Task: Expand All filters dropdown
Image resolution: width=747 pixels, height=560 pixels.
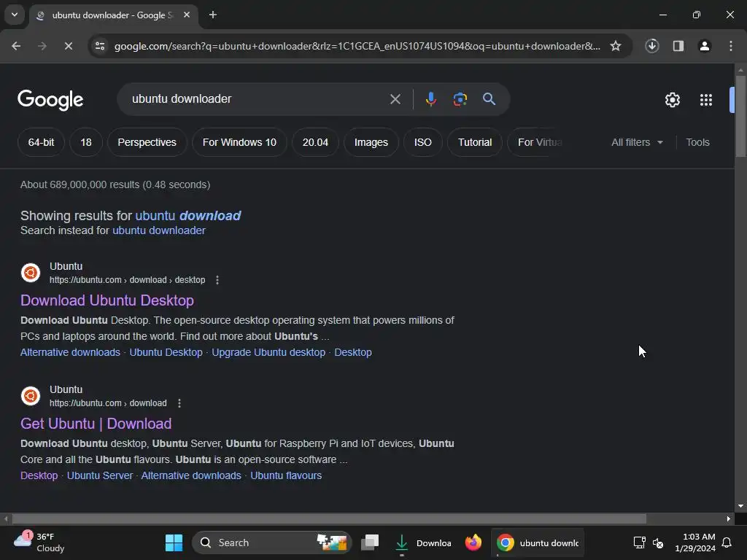Action: 637,142
